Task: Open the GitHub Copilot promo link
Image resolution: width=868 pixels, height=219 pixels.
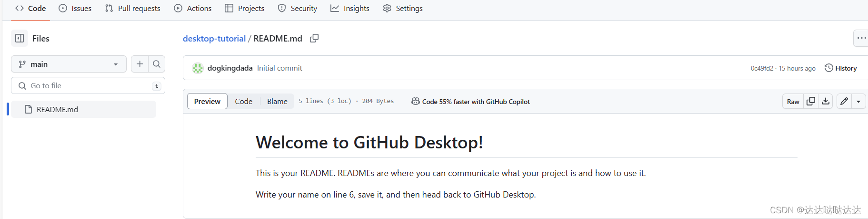Action: [x=470, y=102]
